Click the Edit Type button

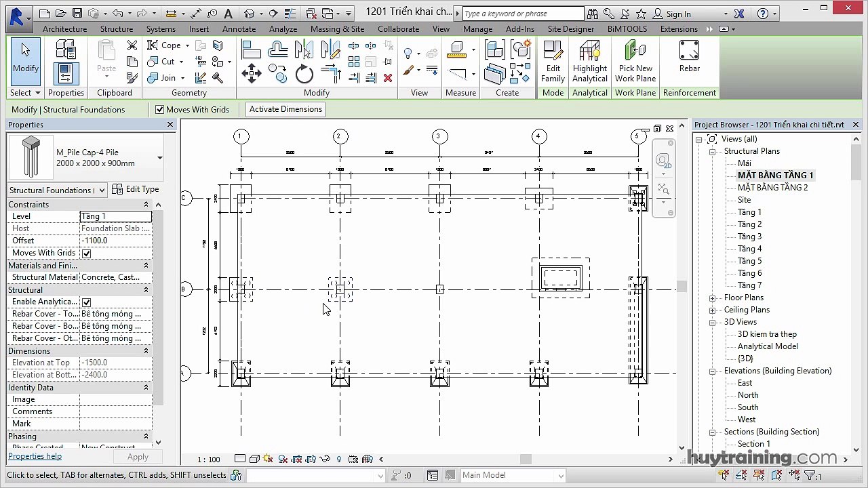point(135,189)
